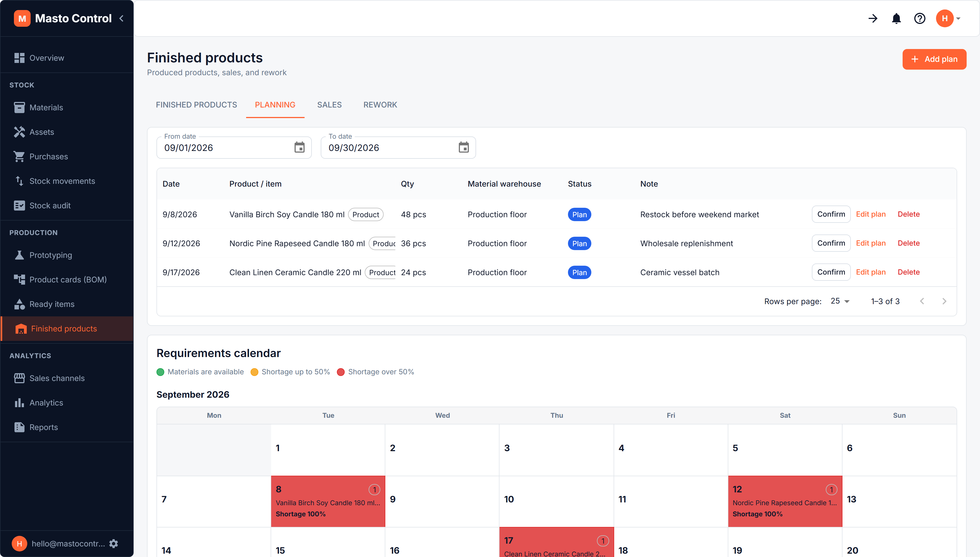Image resolution: width=980 pixels, height=557 pixels.
Task: Confirm the Nordic Pine Rapeseed Candle plan
Action: pyautogui.click(x=831, y=243)
